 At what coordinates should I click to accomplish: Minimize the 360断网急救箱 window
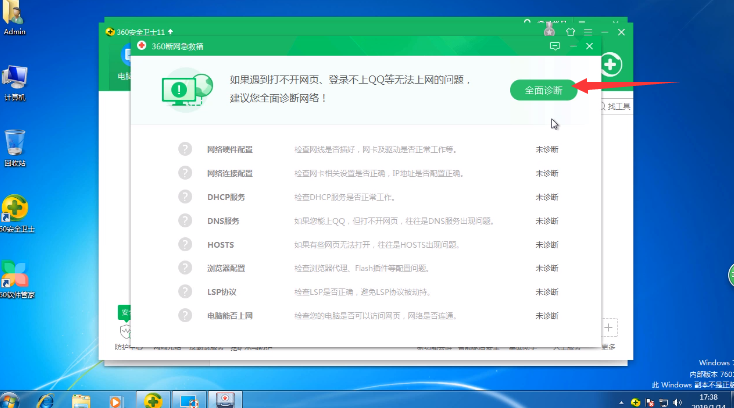click(x=572, y=46)
